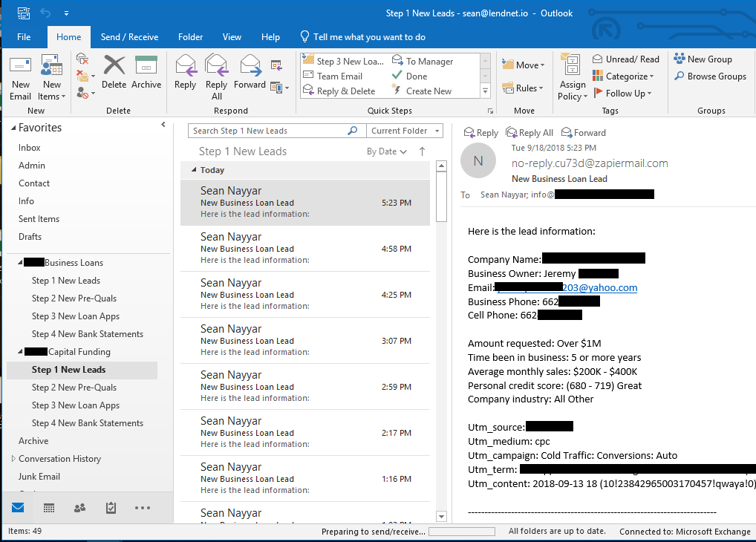Open the Junk Email folder

tap(39, 477)
